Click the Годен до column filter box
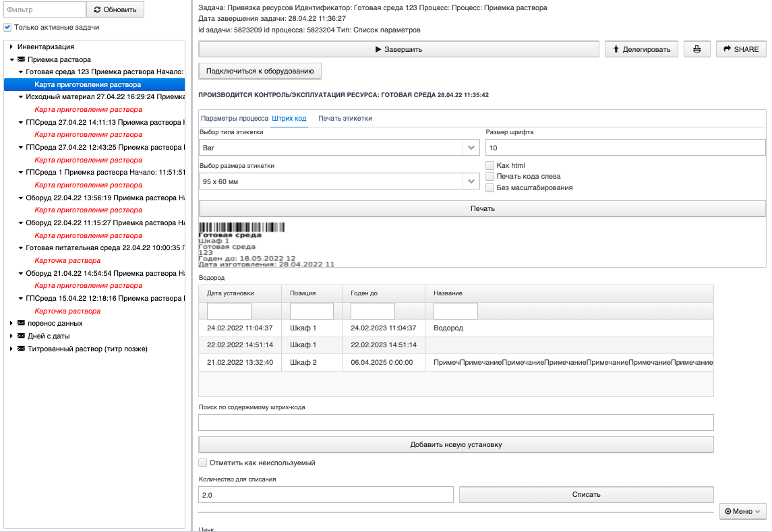772x532 pixels. point(373,312)
